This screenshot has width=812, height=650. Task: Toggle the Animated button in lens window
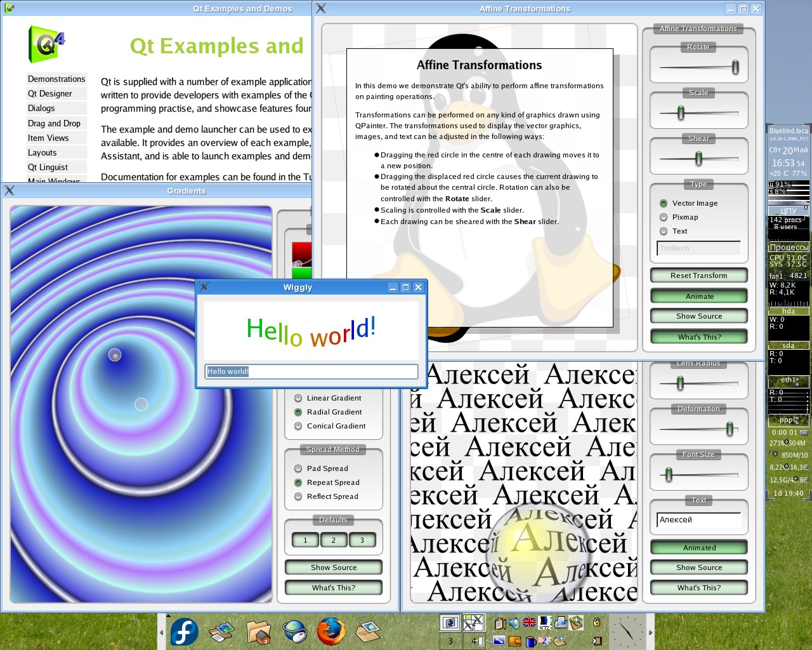pyautogui.click(x=699, y=548)
